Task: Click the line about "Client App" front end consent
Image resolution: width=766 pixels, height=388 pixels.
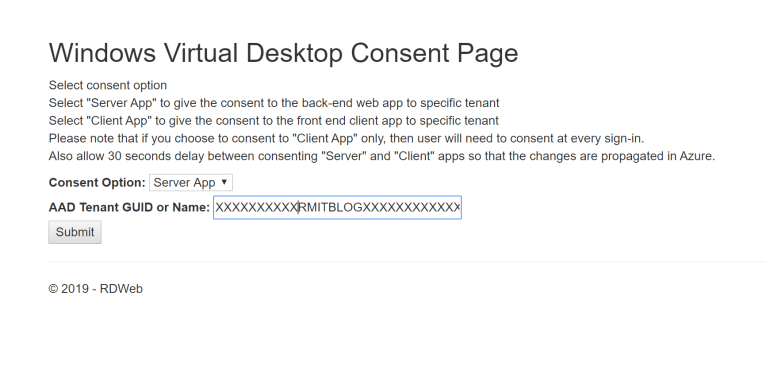Action: [274, 121]
